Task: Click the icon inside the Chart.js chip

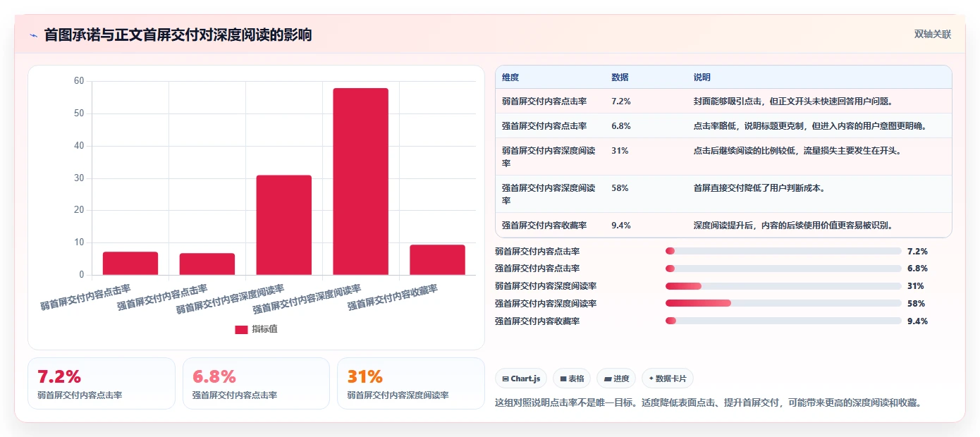Action: [506, 378]
